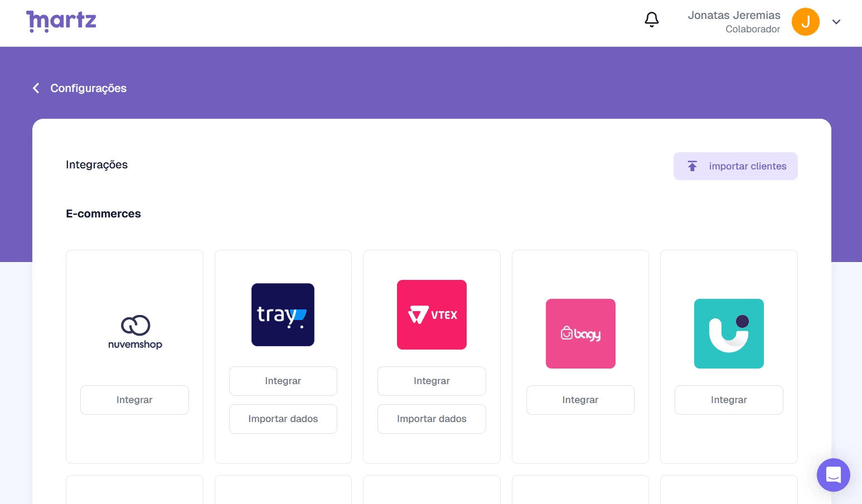The width and height of the screenshot is (862, 504).
Task: Click the upload arrow icon in importar clientes
Action: pyautogui.click(x=692, y=166)
